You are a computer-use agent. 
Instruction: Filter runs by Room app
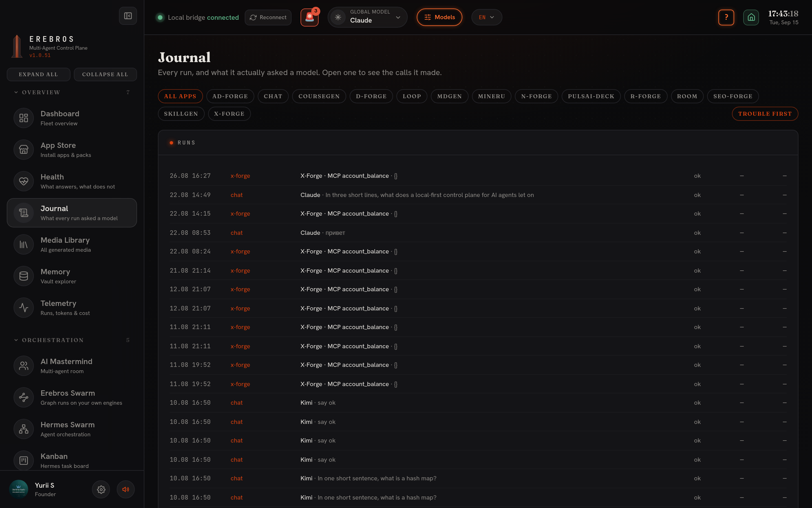click(x=687, y=96)
